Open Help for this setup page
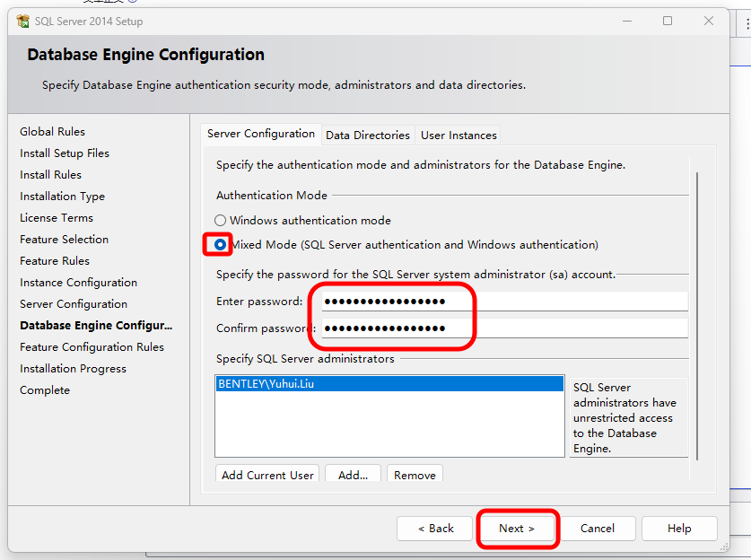Viewport: 751px width, 560px height. pyautogui.click(x=679, y=529)
